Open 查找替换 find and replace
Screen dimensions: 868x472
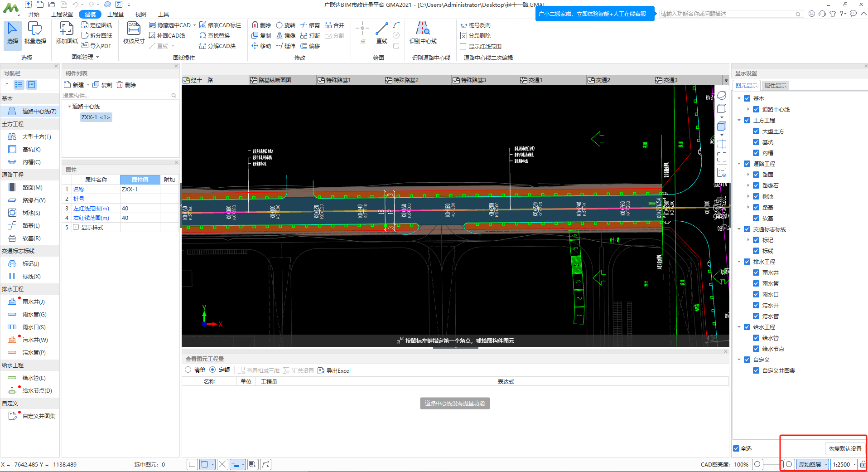215,35
